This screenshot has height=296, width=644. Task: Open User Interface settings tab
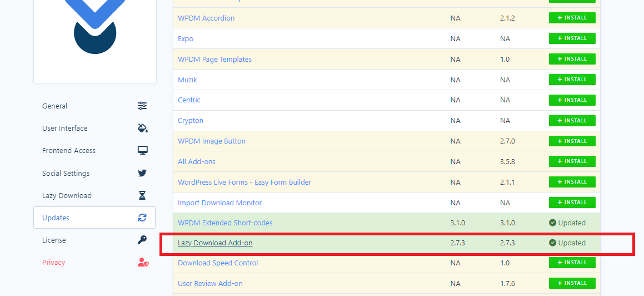click(94, 129)
